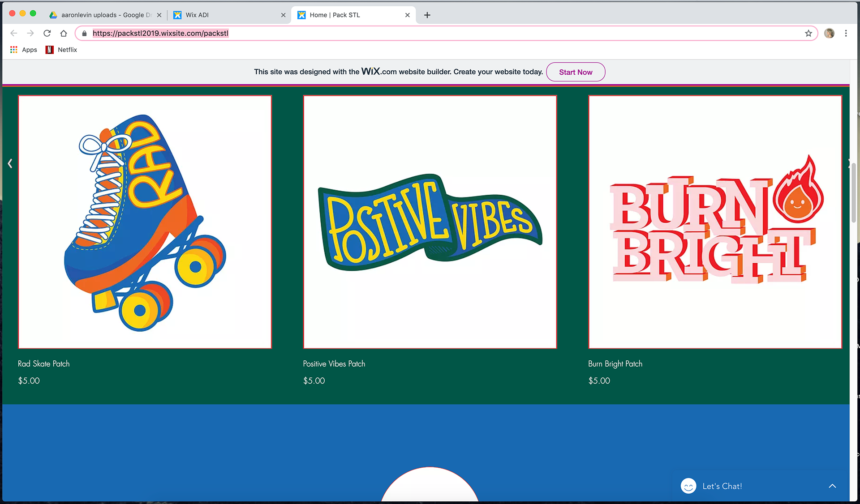Close the Home | Pack STL tab

click(x=407, y=15)
